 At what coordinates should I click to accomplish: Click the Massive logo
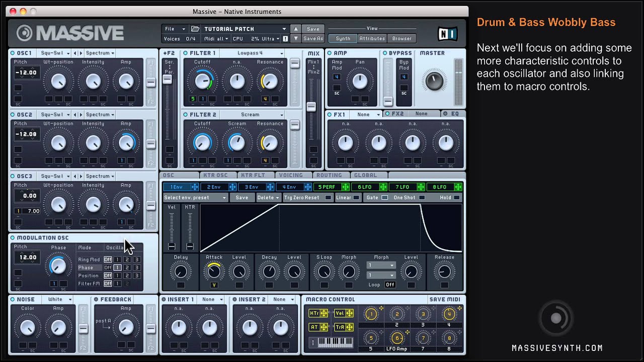pos(70,33)
